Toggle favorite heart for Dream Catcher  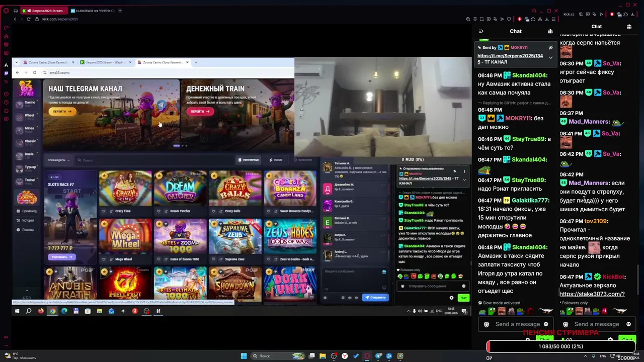point(159,211)
